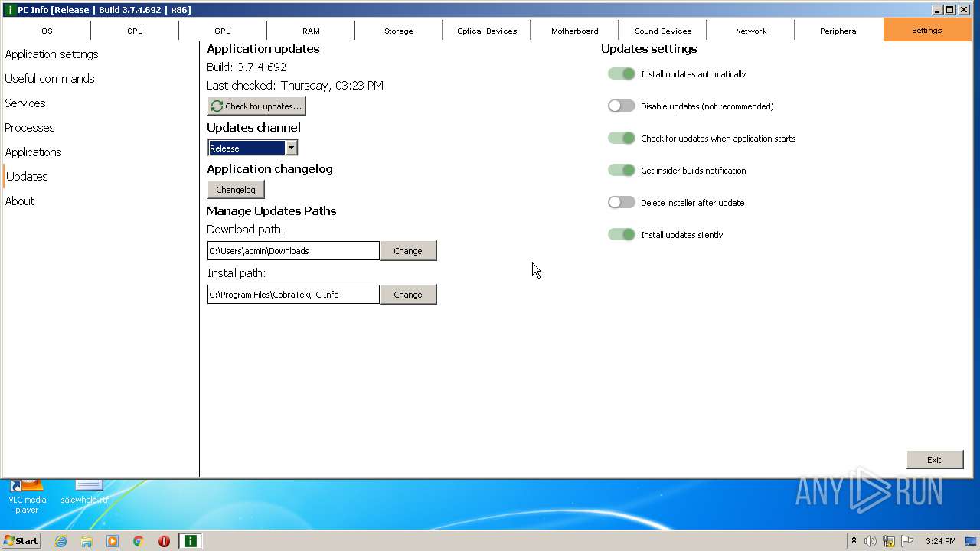Select Updates in sidebar

click(27, 177)
